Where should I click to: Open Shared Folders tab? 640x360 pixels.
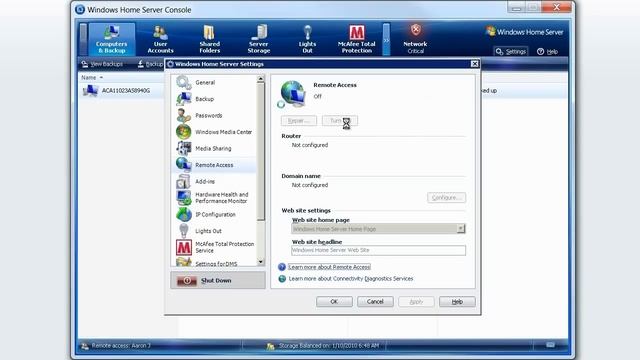coord(209,39)
